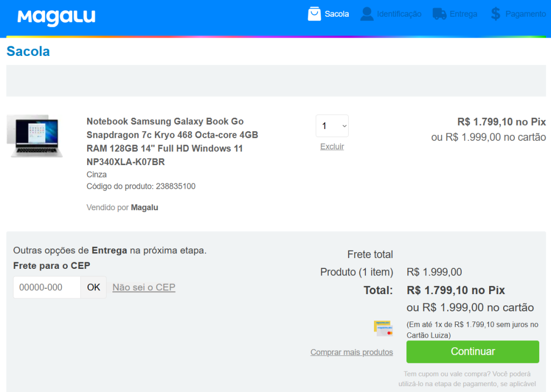Click Excluir to remove the notebook
The image size is (551, 392).
(x=332, y=147)
